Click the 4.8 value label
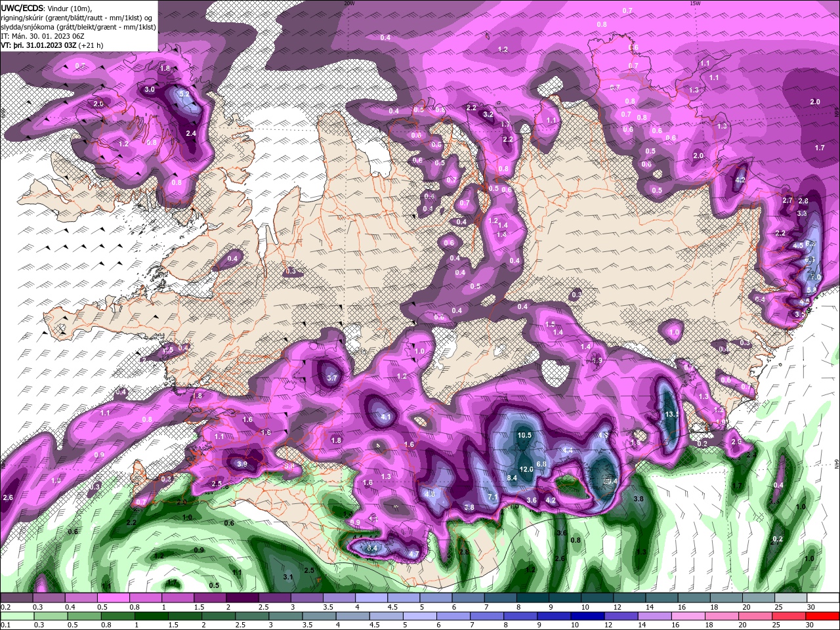 (x=430, y=493)
